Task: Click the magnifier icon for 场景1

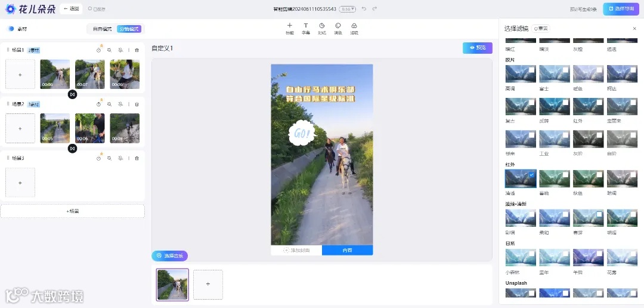Action: pyautogui.click(x=109, y=50)
